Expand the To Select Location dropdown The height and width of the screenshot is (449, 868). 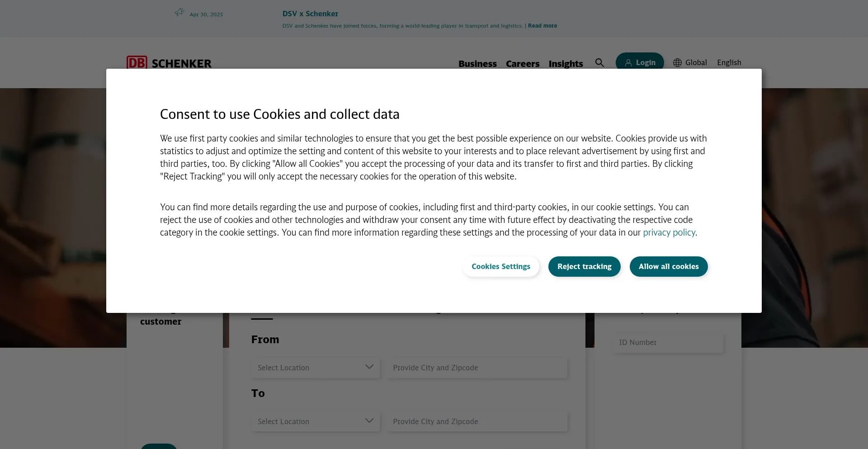point(316,421)
